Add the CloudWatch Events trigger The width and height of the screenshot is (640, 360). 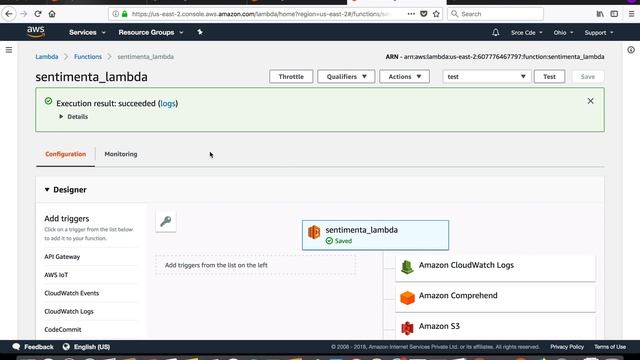tap(71, 293)
